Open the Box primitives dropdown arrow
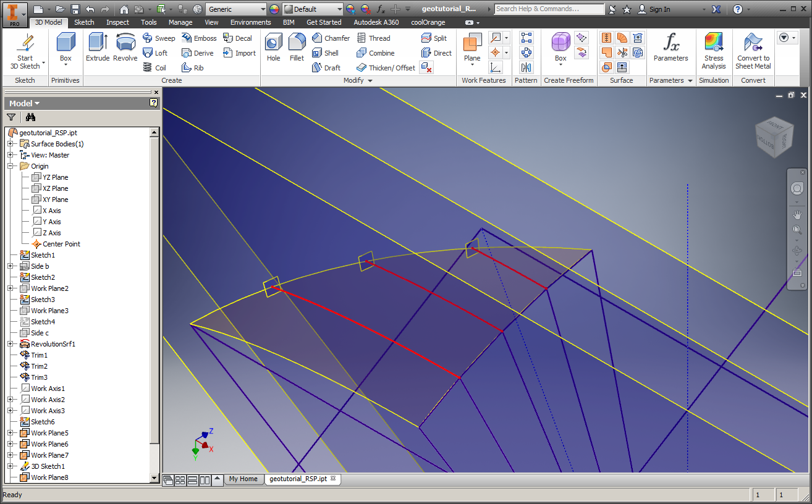The image size is (812, 504). click(x=66, y=65)
